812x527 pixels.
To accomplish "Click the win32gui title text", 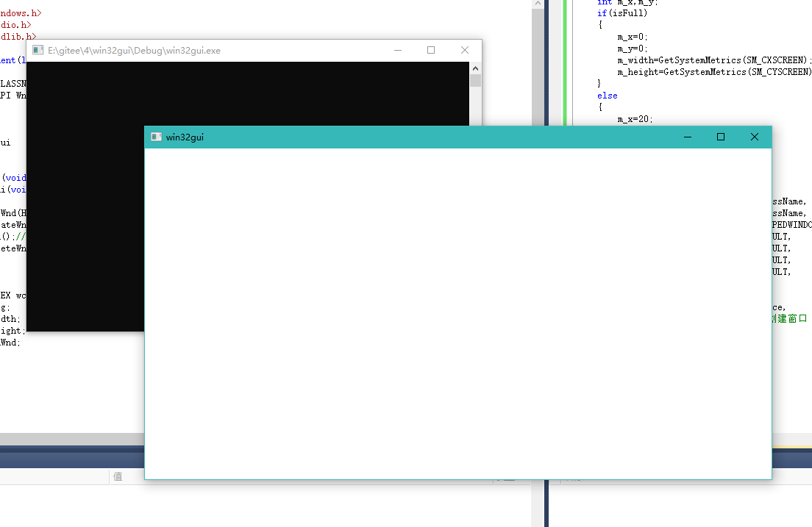I will pos(185,137).
